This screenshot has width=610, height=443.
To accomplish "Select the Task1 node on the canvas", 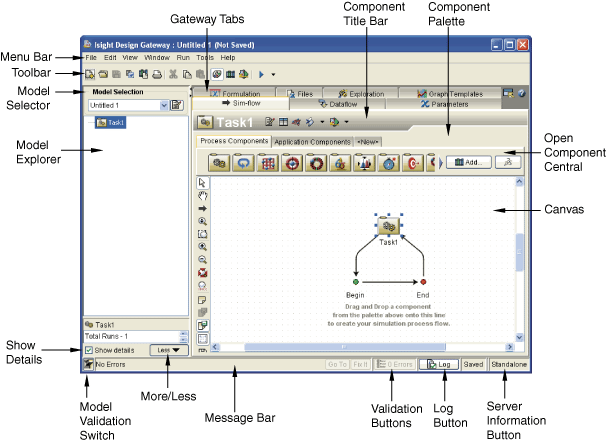I will pos(388,226).
